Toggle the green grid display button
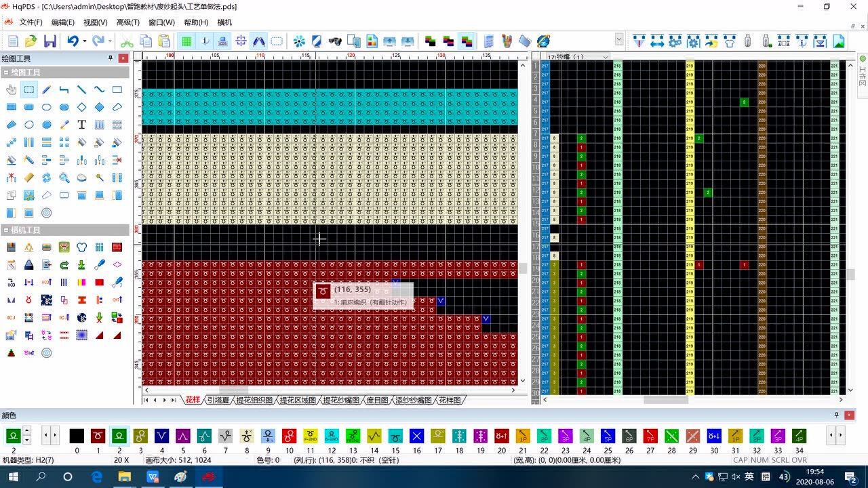Viewport: 868px width, 488px height. click(186, 41)
